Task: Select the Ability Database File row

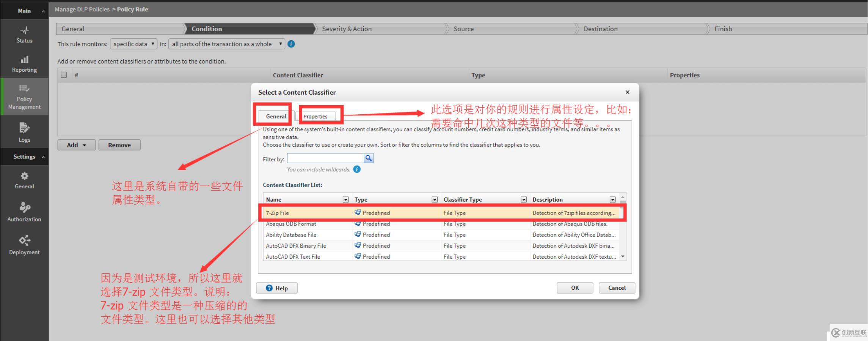Action: 441,235
